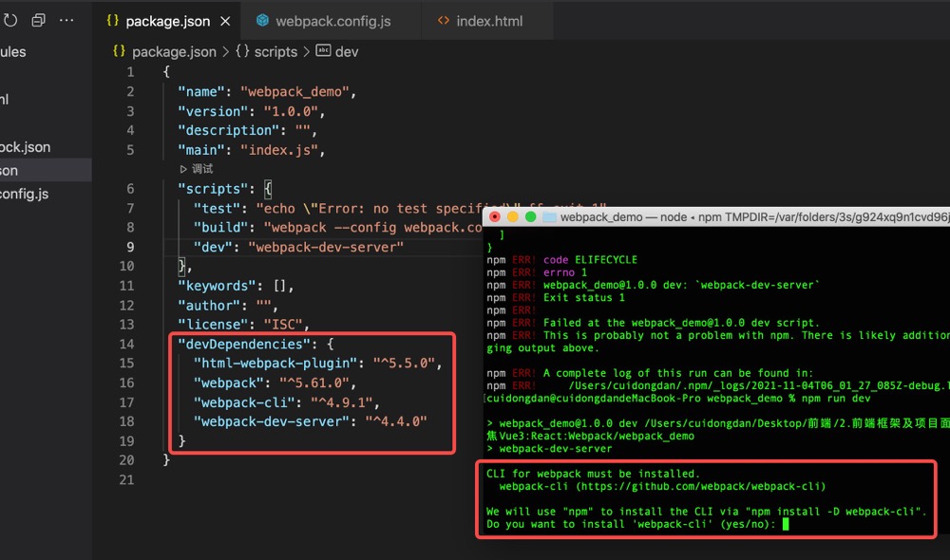Open the explorer more actions ellipsis

[66, 20]
